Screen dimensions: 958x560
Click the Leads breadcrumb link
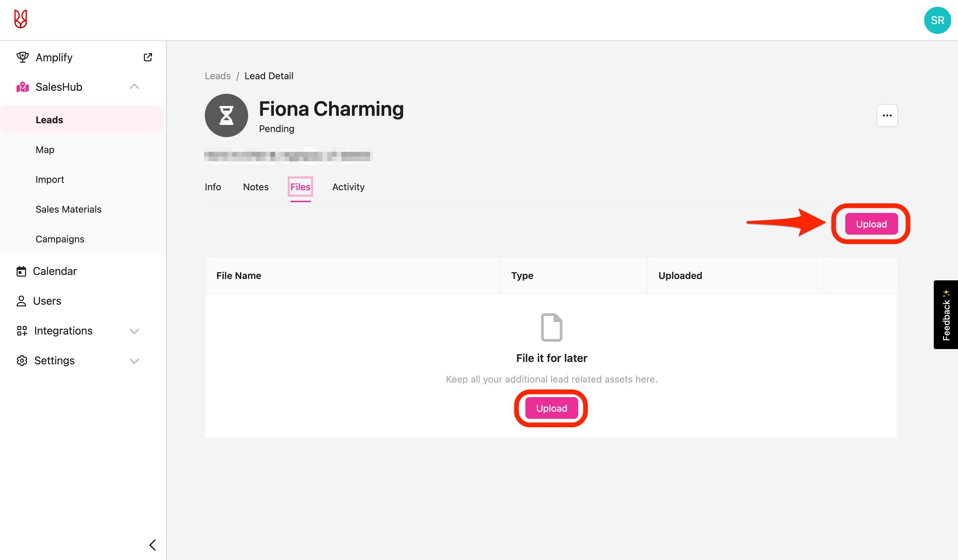coord(217,76)
